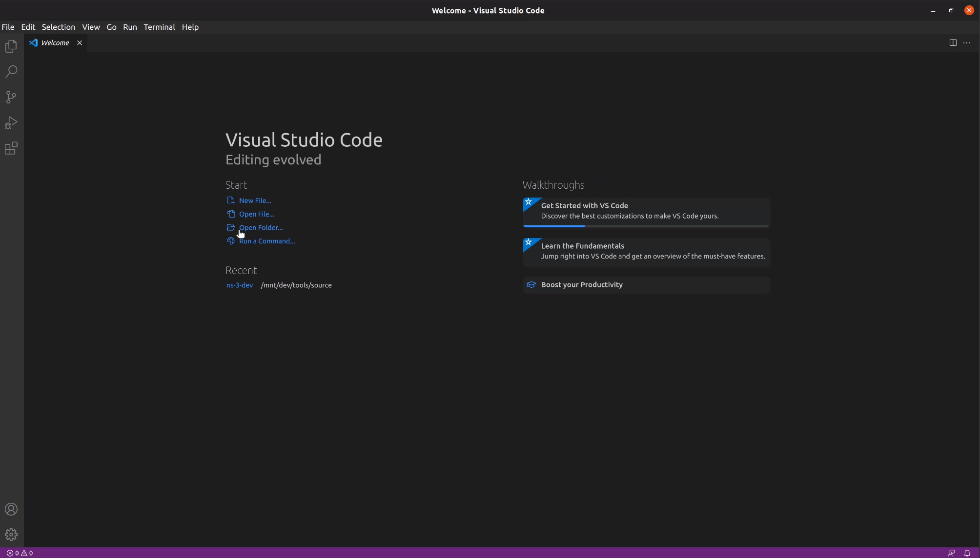Open the recent ns-3-dev folder

pos(240,285)
